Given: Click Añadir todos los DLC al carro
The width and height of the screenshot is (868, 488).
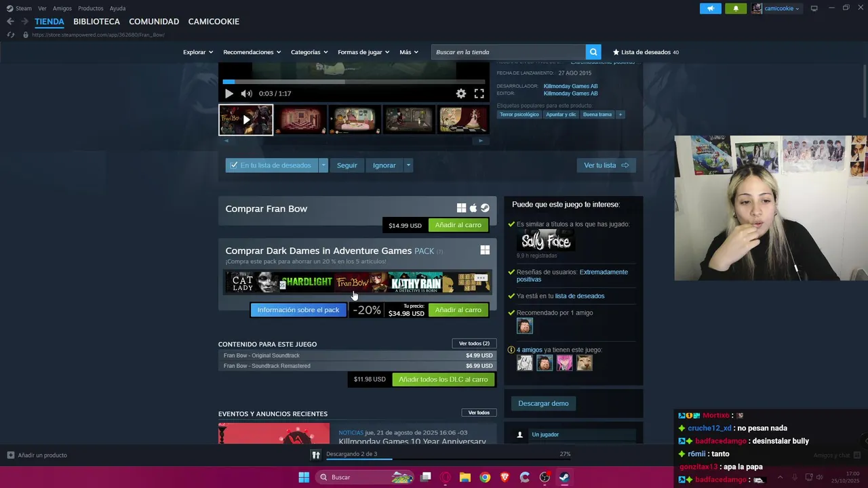Looking at the screenshot, I should click(443, 380).
